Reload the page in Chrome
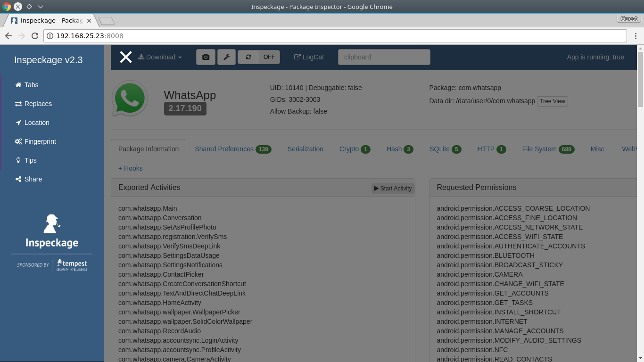Viewport: 644px width, 362px height. (x=34, y=36)
